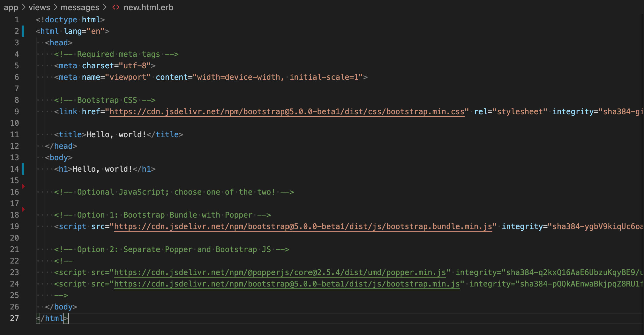Open the bootstrap.bundle.min.js link on line 19
The height and width of the screenshot is (335, 644).
[x=303, y=226]
